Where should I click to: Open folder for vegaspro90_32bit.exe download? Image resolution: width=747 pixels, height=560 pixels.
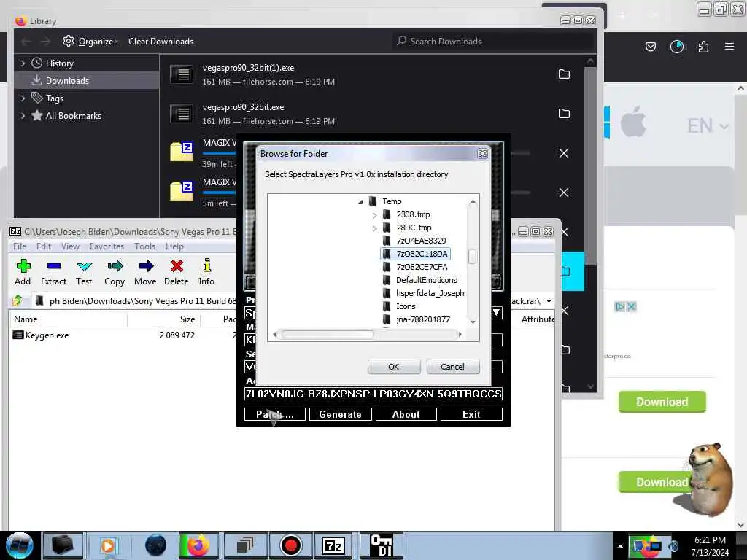click(x=564, y=113)
